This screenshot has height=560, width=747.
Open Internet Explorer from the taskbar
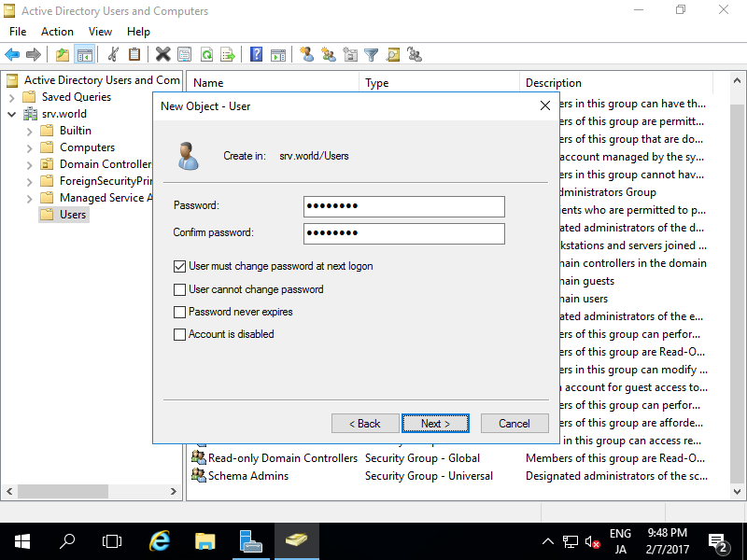160,541
